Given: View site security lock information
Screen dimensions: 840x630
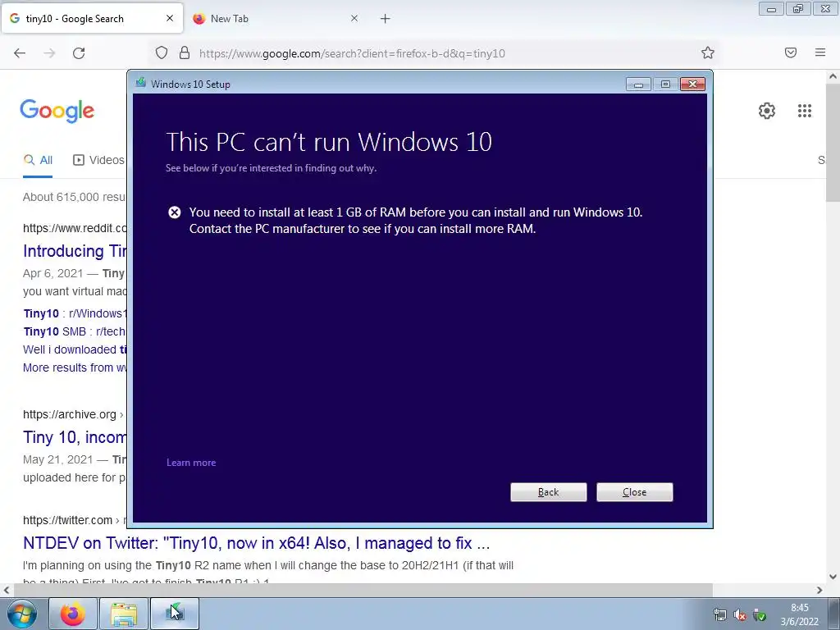Looking at the screenshot, I should pyautogui.click(x=185, y=53).
